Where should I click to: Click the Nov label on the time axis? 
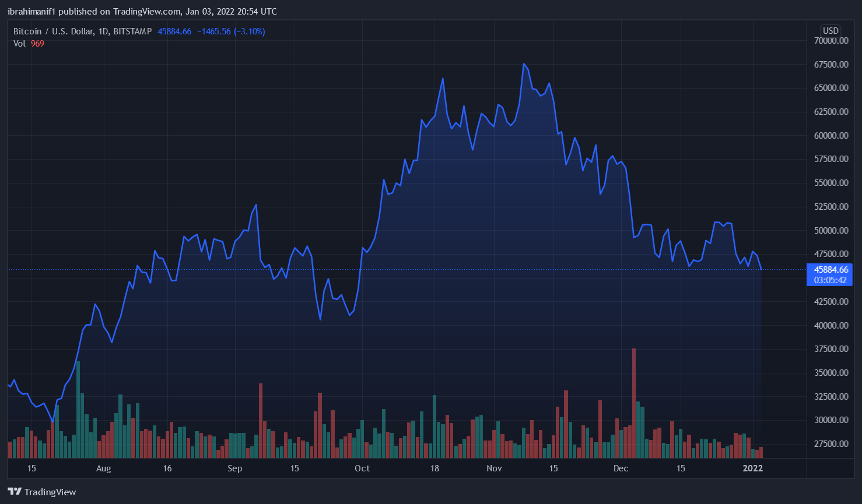point(494,468)
